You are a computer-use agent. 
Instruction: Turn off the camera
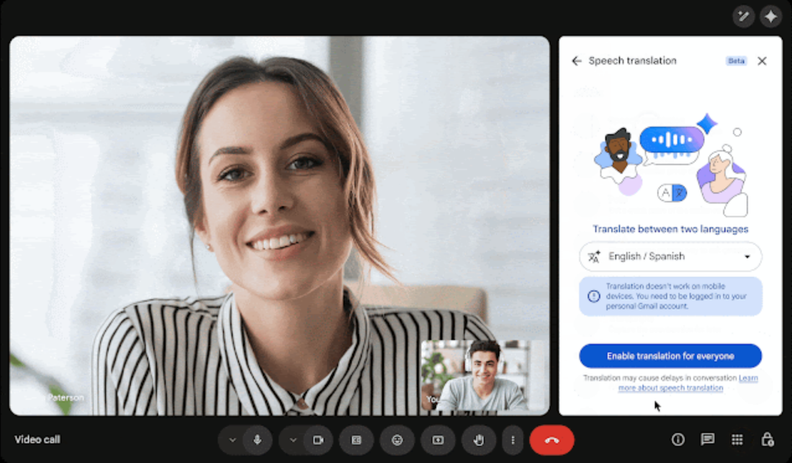[x=318, y=440]
